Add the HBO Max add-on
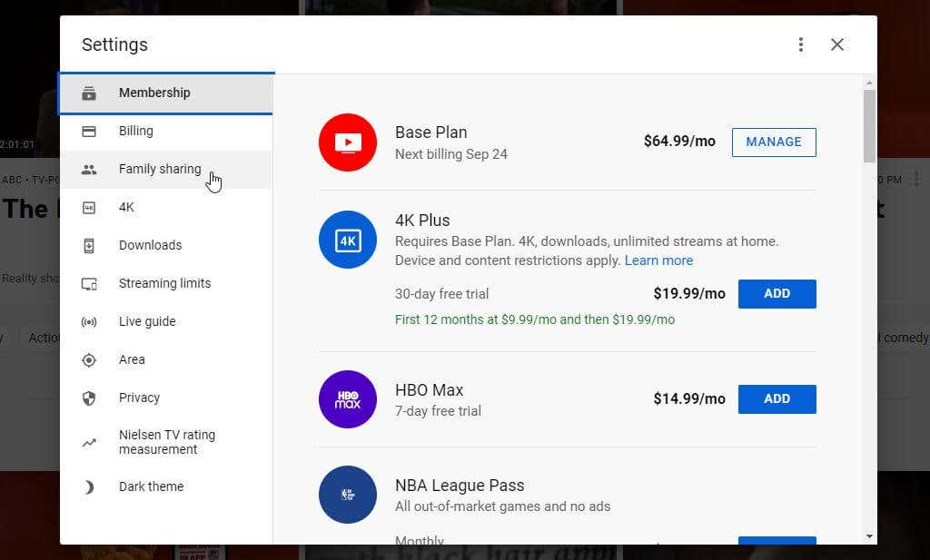This screenshot has height=560, width=930. 777,398
